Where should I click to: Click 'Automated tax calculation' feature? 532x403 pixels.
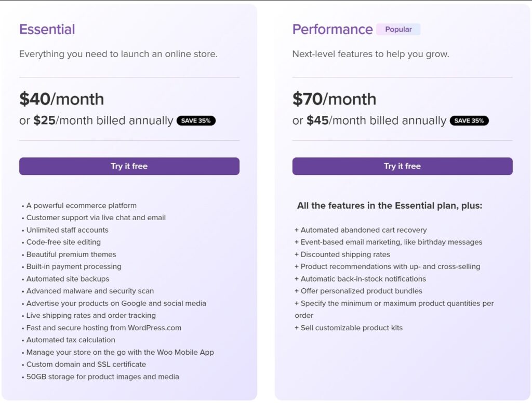(x=68, y=340)
